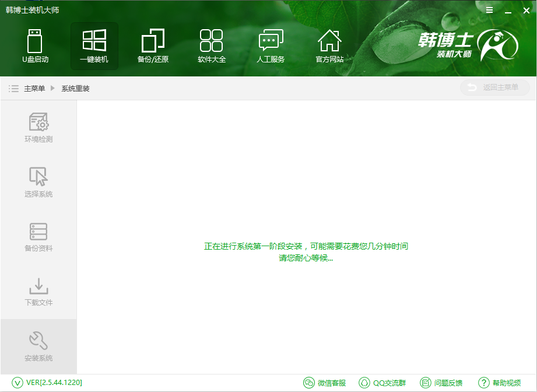Visit the 官方网站 official site
The height and width of the screenshot is (392, 537).
tap(329, 45)
